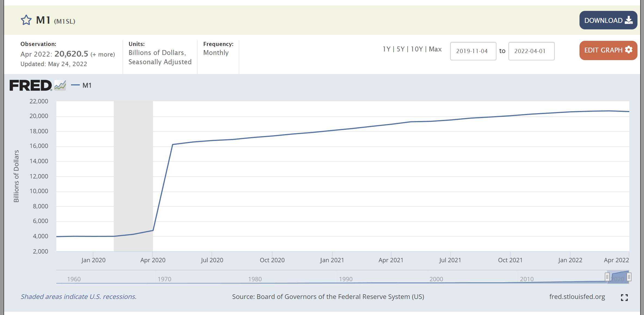Click the 1990 marker on the timeline navigator
Viewport: 644px width, 315px height.
pyautogui.click(x=346, y=279)
